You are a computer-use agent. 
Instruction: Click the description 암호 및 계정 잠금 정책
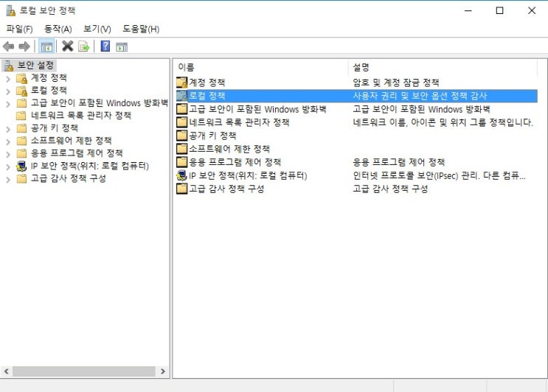click(396, 83)
